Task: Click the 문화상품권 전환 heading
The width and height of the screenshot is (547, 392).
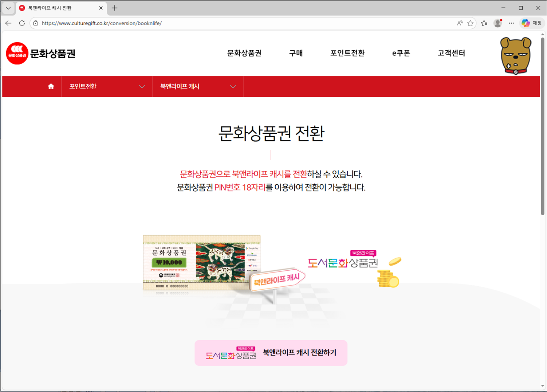Action: [271, 133]
